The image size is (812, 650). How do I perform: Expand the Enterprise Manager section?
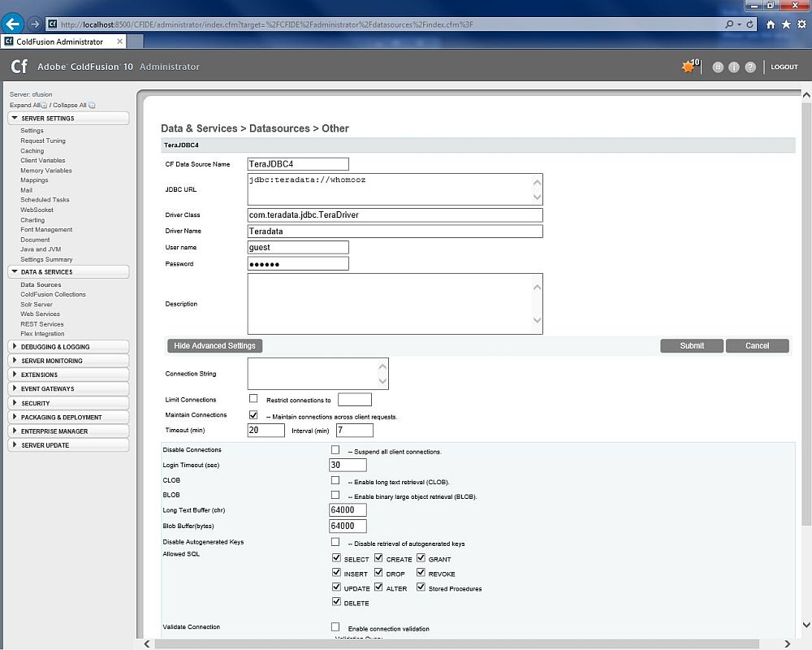coord(68,431)
